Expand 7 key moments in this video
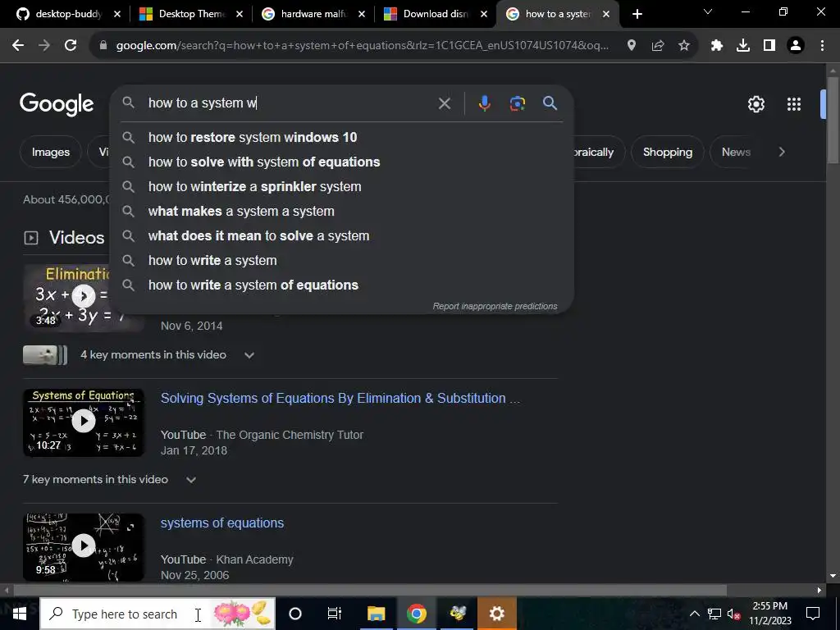This screenshot has height=630, width=840. pos(190,479)
